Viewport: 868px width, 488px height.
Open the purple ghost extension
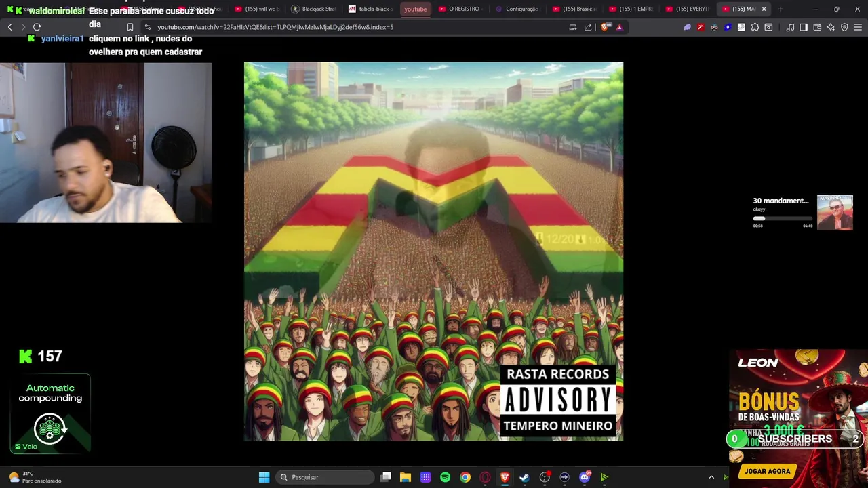(687, 27)
